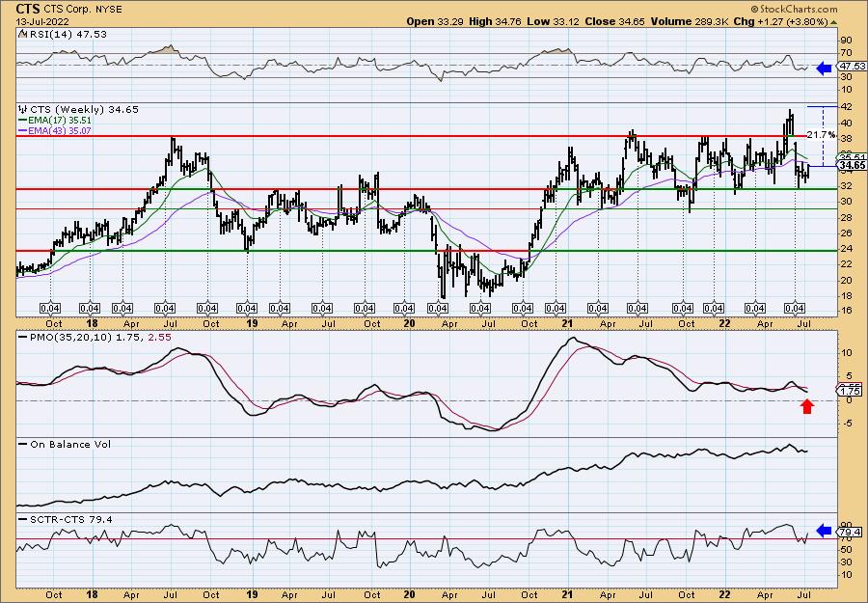Click the 21.7% upside label
The height and width of the screenshot is (603, 868).
[x=821, y=134]
